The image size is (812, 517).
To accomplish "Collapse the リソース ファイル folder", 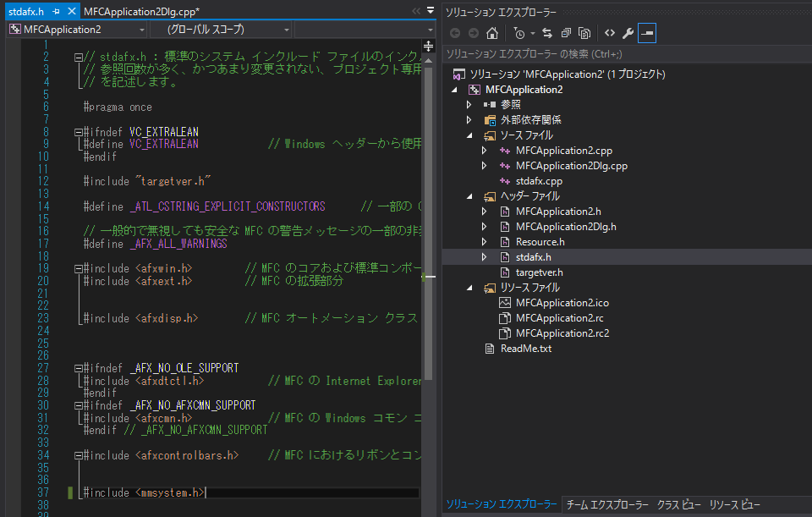I will tap(469, 288).
